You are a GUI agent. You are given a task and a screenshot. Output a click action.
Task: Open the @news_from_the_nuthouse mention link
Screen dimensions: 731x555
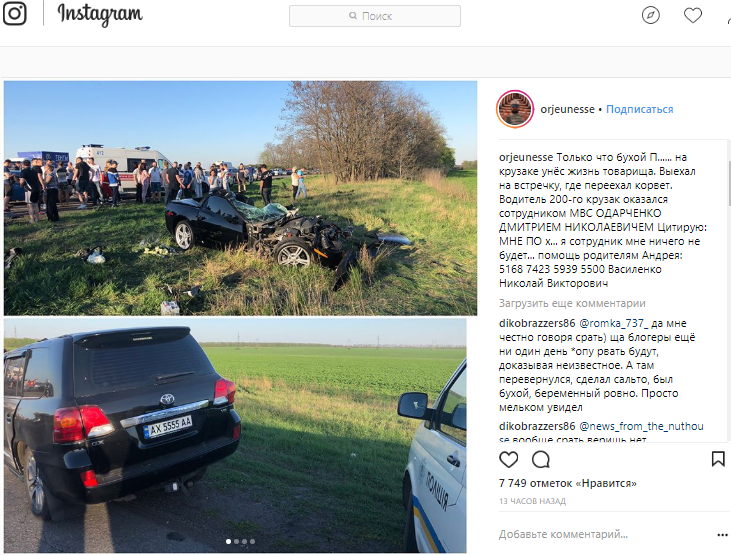(641, 426)
